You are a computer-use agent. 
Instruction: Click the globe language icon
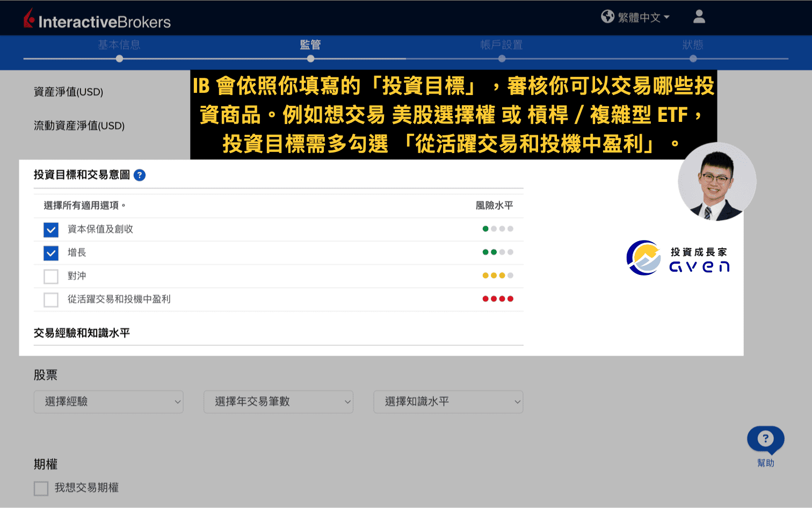coord(607,17)
